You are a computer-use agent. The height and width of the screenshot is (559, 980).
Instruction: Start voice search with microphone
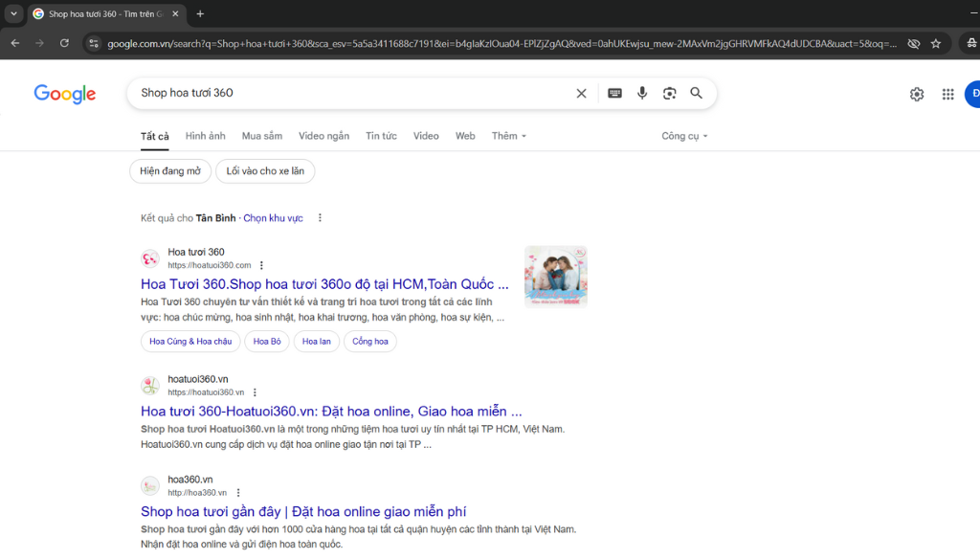pyautogui.click(x=642, y=93)
